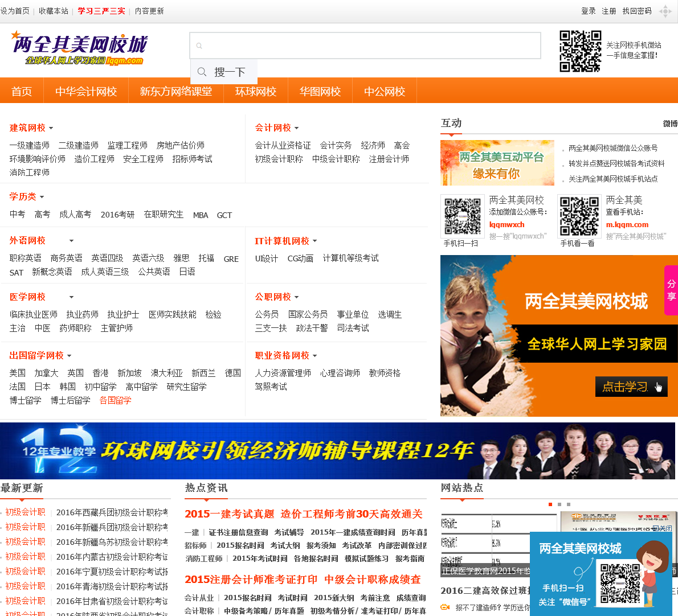Select the second grey carousel dot under 网站热点
This screenshot has height=616, width=678.
click(559, 504)
